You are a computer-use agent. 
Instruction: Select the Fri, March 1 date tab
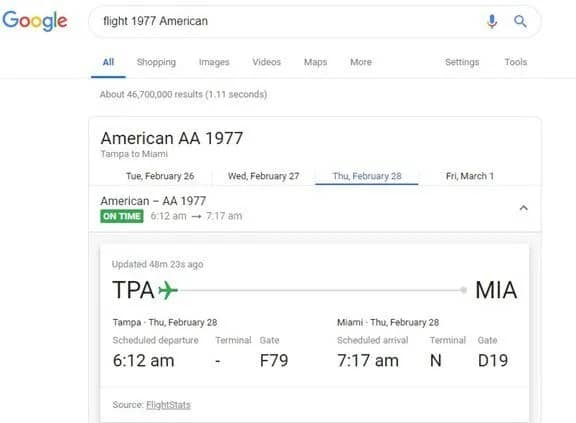(470, 176)
